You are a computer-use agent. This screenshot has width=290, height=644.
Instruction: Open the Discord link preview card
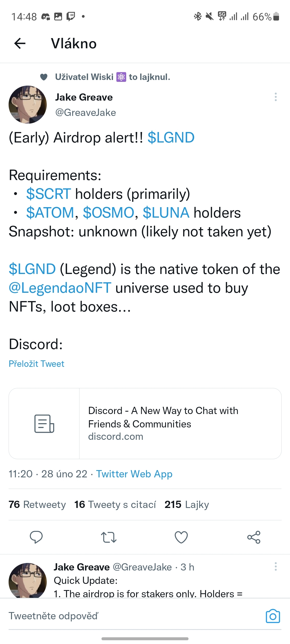(x=145, y=423)
